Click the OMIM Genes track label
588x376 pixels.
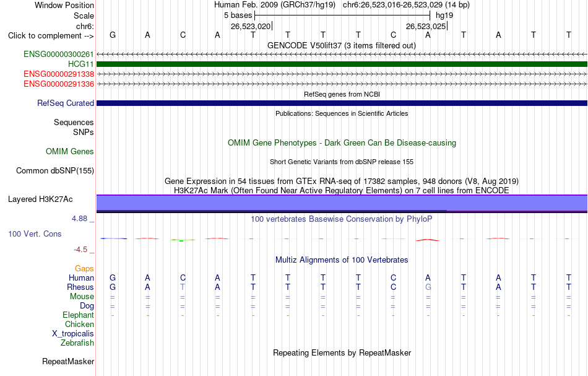[69, 151]
